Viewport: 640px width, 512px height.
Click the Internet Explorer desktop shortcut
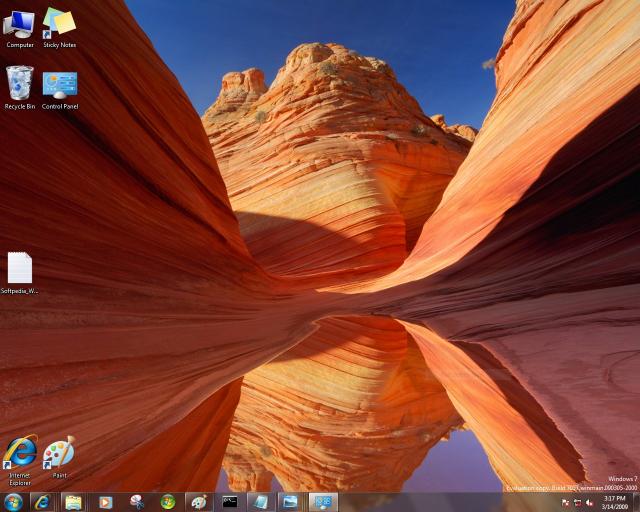20,454
